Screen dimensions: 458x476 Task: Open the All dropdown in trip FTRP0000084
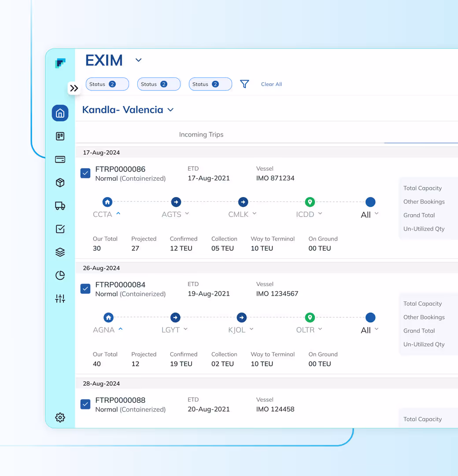coord(377,329)
